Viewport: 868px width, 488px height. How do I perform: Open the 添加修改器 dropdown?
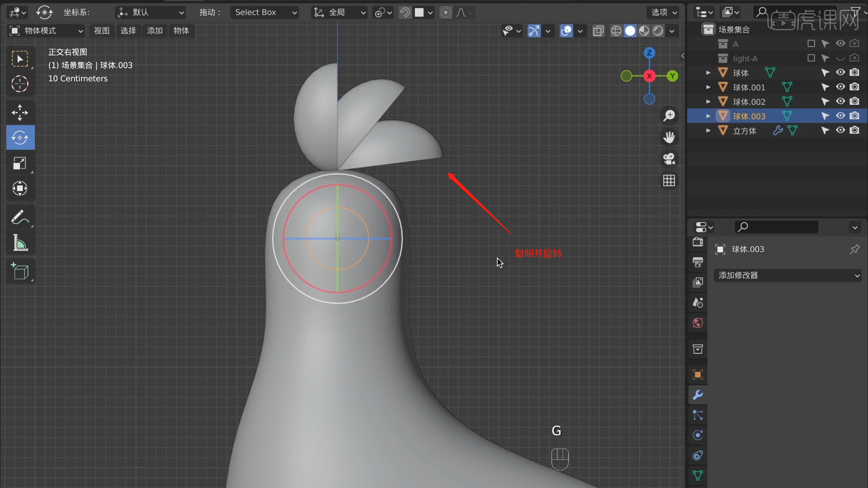(788, 275)
